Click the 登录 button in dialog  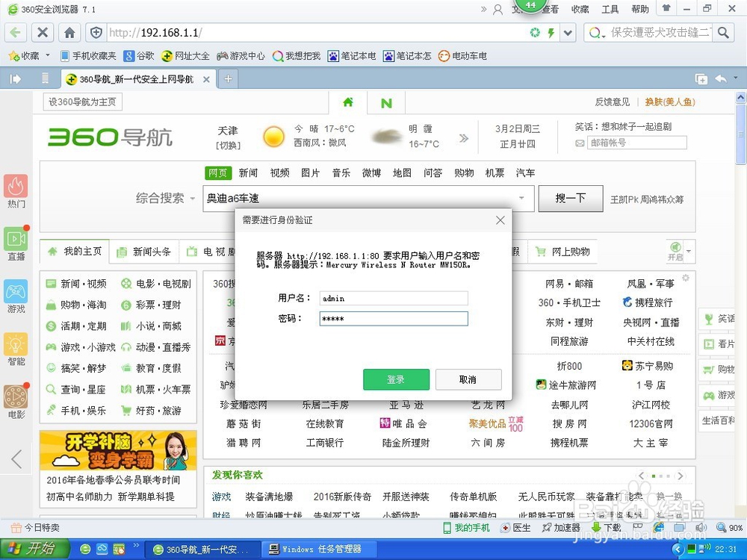[396, 379]
